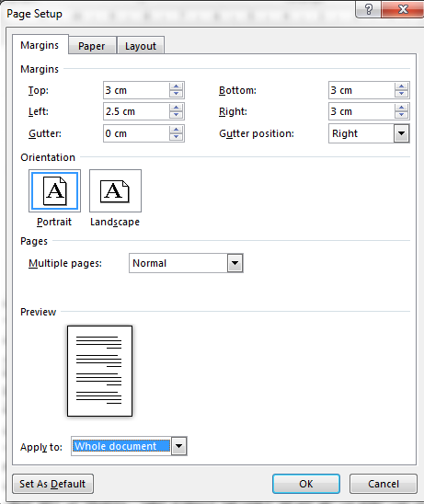The width and height of the screenshot is (424, 504).
Task: Click the Cancel button
Action: click(x=384, y=484)
